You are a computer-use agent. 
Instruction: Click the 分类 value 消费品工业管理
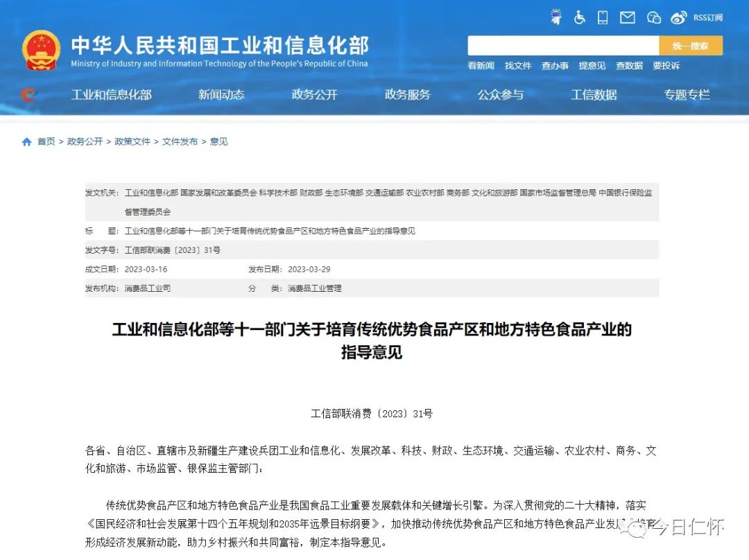point(314,288)
